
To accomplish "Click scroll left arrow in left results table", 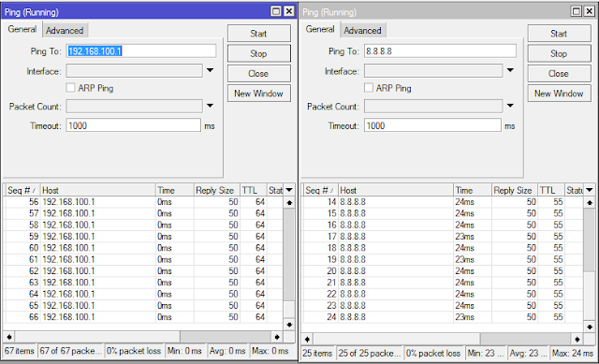I will pyautogui.click(x=8, y=337).
